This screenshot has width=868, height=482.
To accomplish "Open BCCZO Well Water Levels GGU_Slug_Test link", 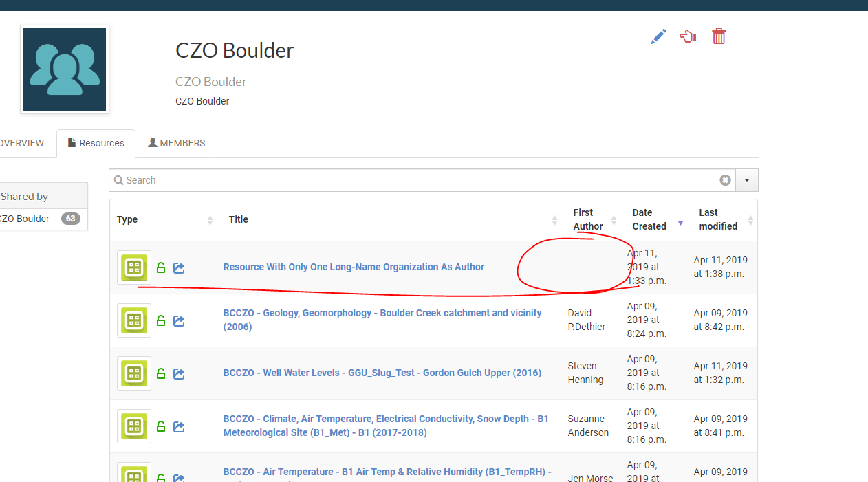I will point(382,373).
